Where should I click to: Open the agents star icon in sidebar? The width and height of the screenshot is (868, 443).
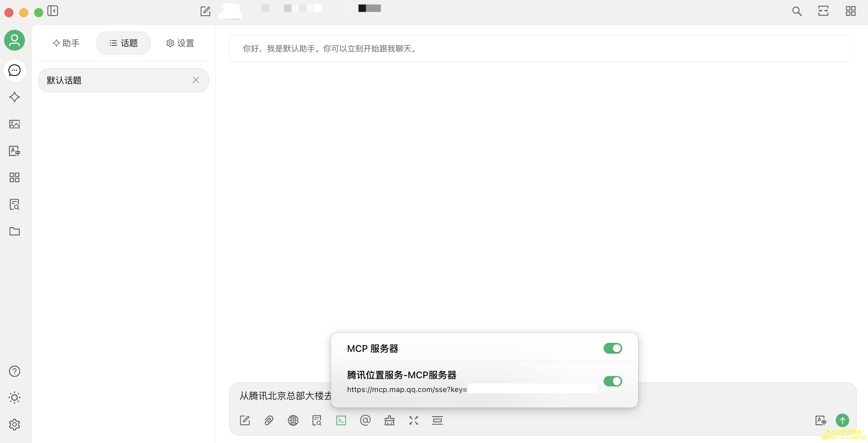pyautogui.click(x=15, y=97)
